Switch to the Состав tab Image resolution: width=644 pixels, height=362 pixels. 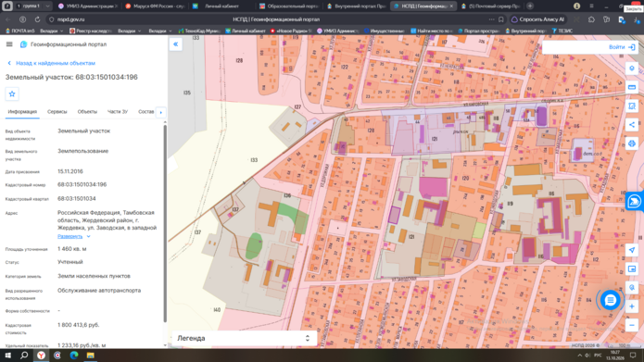(145, 112)
